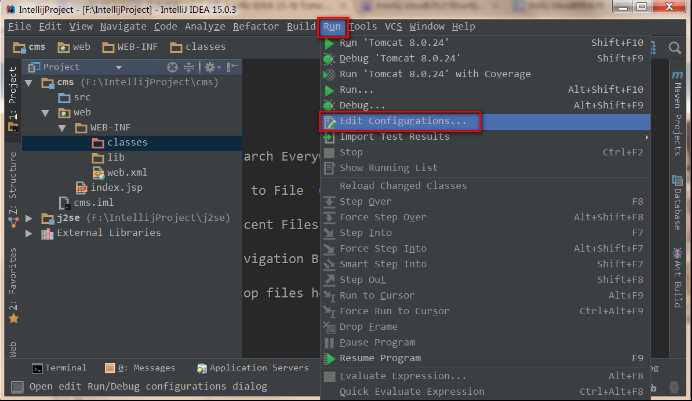The width and height of the screenshot is (692, 401).
Task: Collapse the WEB-INF folder node
Action: tap(62, 128)
